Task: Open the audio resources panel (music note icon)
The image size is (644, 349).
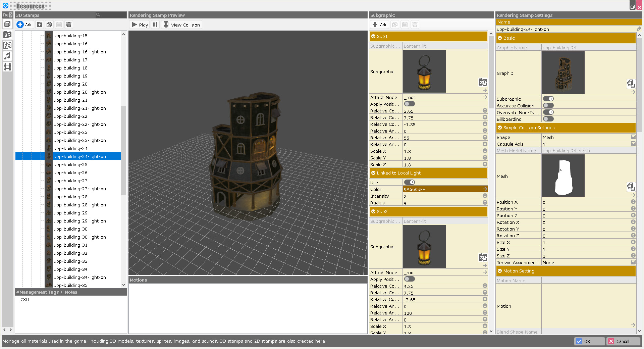Action: (7, 56)
